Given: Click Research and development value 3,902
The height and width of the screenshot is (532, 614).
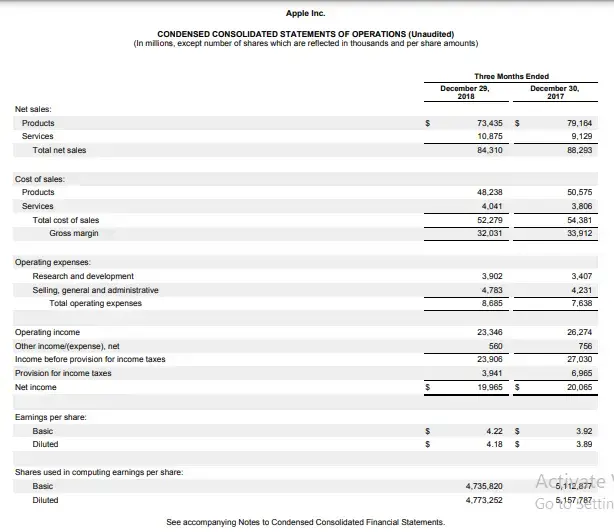Looking at the screenshot, I should [492, 276].
